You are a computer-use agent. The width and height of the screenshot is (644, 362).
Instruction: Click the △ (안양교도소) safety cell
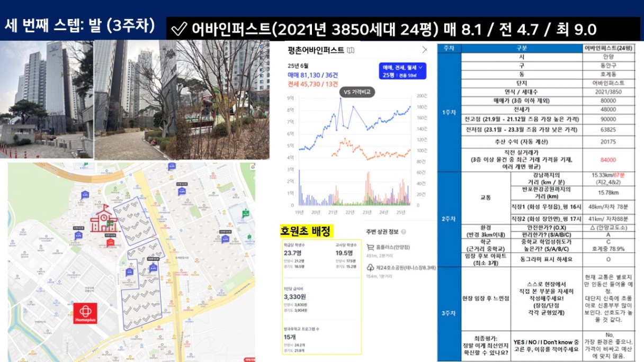click(x=607, y=227)
